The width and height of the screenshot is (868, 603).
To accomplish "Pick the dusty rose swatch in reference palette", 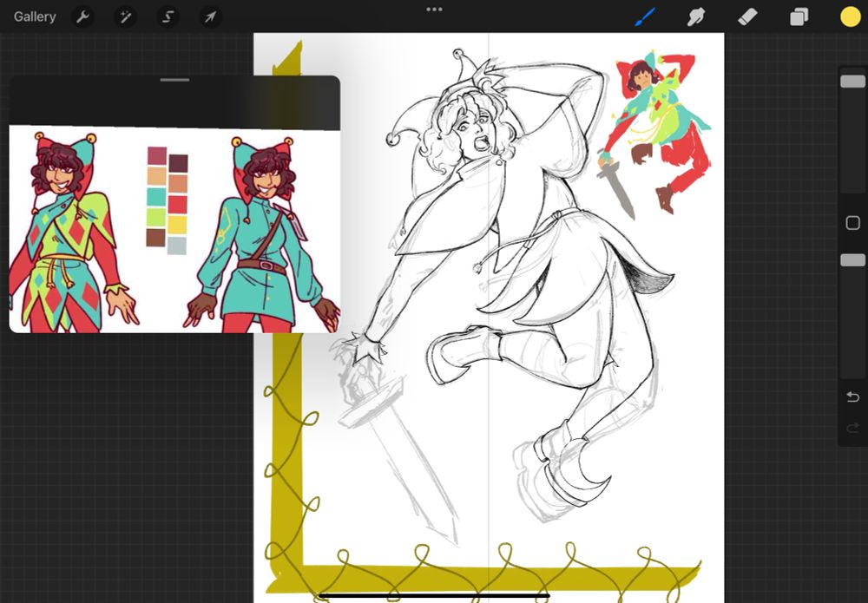I will click(x=156, y=155).
